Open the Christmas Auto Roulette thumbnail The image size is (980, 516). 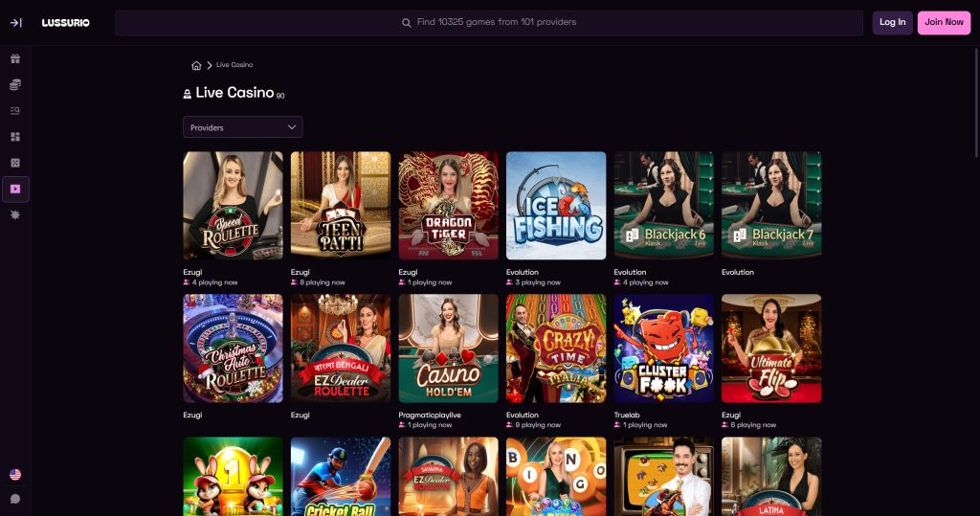pos(234,348)
